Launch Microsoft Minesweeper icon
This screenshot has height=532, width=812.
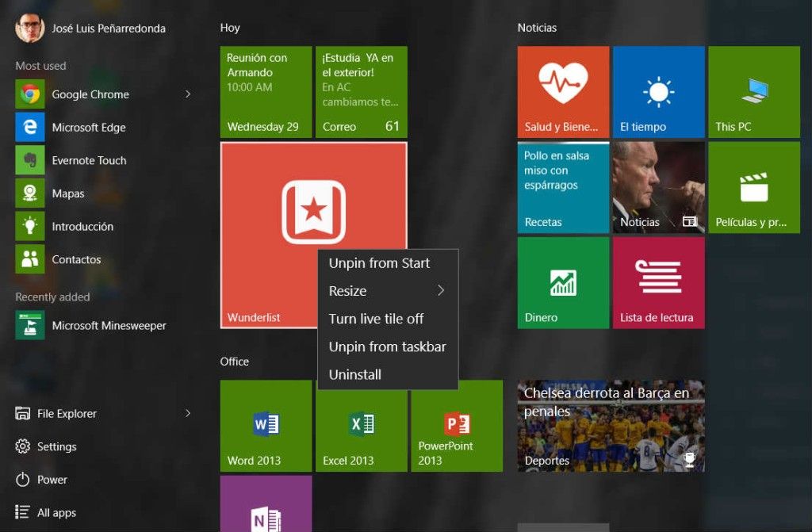click(30, 325)
